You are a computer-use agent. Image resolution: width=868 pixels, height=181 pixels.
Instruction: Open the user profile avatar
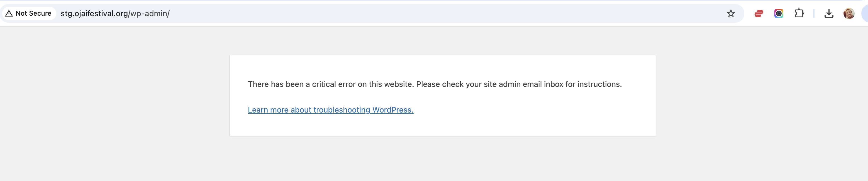849,13
